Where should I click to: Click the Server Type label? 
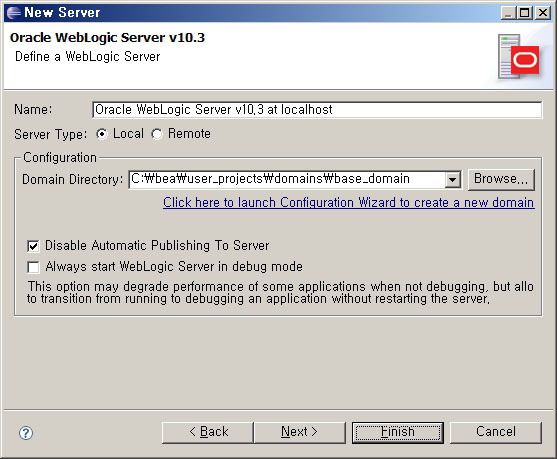50,134
